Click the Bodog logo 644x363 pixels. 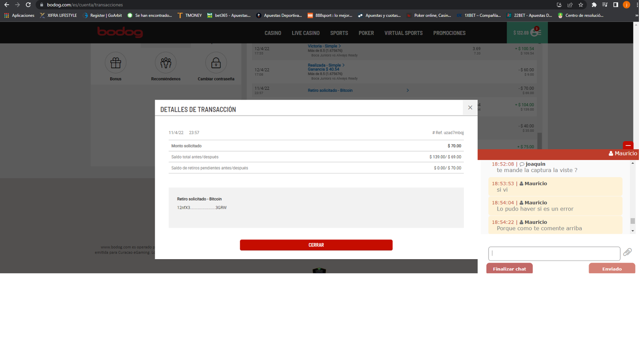tap(120, 32)
